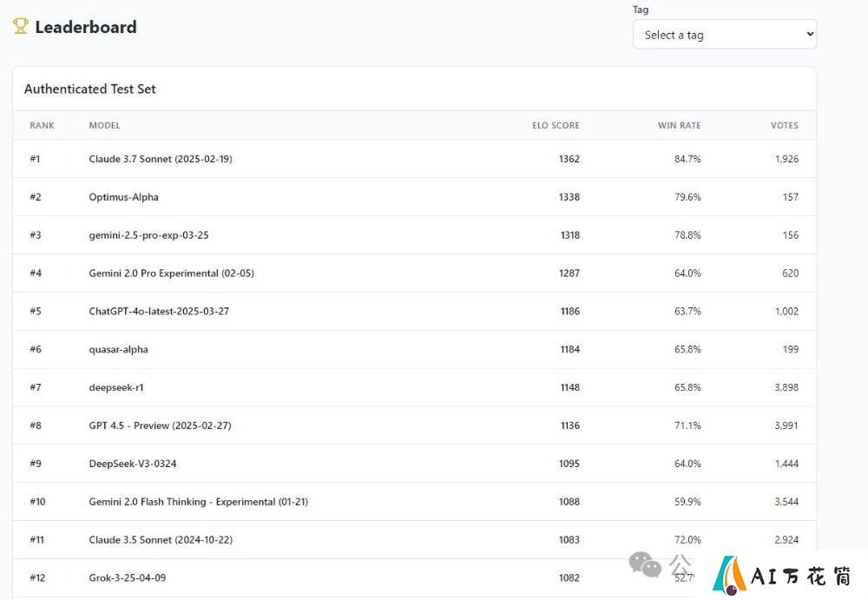Click votes value 199
The height and width of the screenshot is (600, 868).
(791, 350)
